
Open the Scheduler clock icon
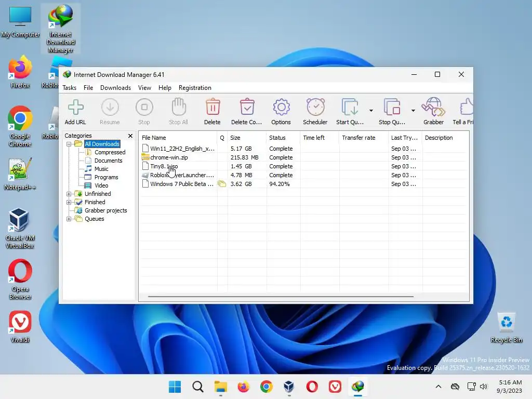point(315,107)
